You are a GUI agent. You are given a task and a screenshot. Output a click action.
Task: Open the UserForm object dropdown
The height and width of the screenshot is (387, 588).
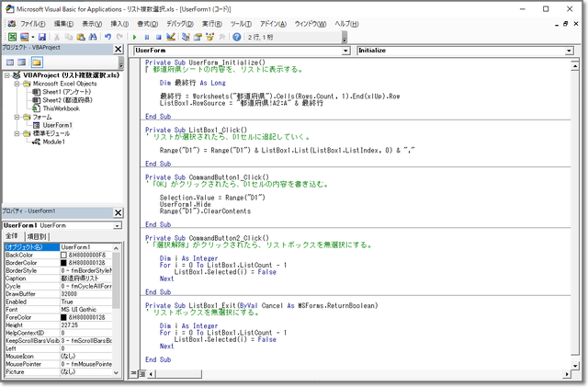[345, 50]
